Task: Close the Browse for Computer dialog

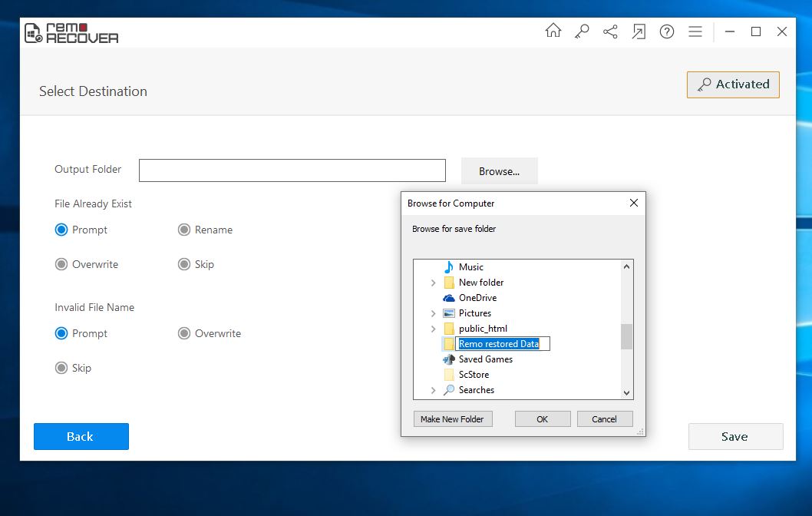Action: coord(633,203)
